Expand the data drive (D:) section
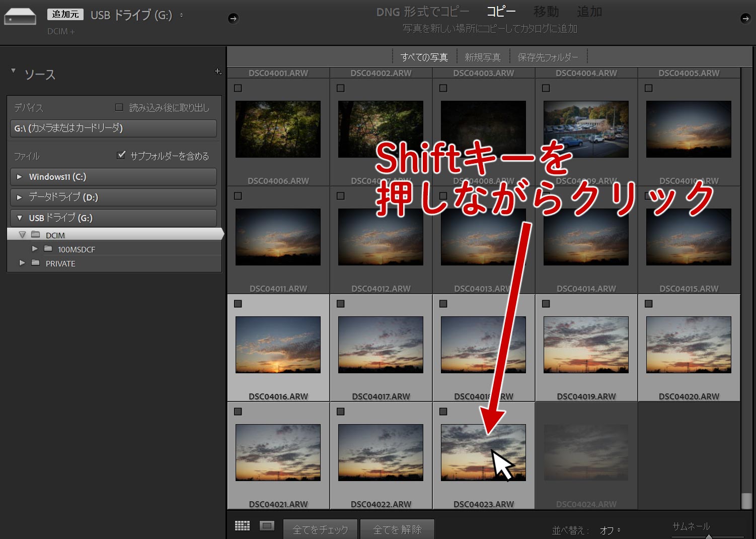The height and width of the screenshot is (539, 756). [20, 197]
